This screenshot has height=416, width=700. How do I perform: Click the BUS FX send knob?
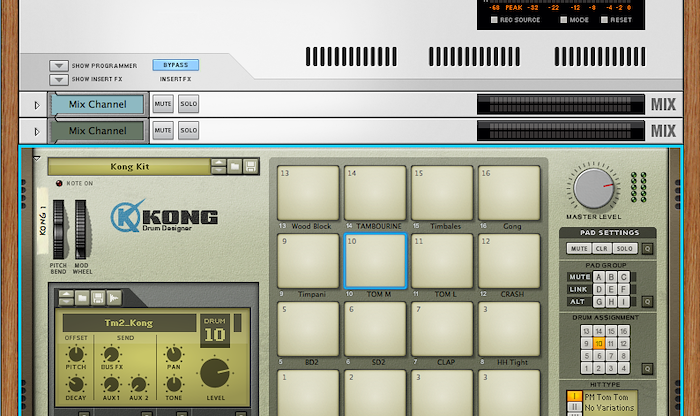pyautogui.click(x=111, y=354)
